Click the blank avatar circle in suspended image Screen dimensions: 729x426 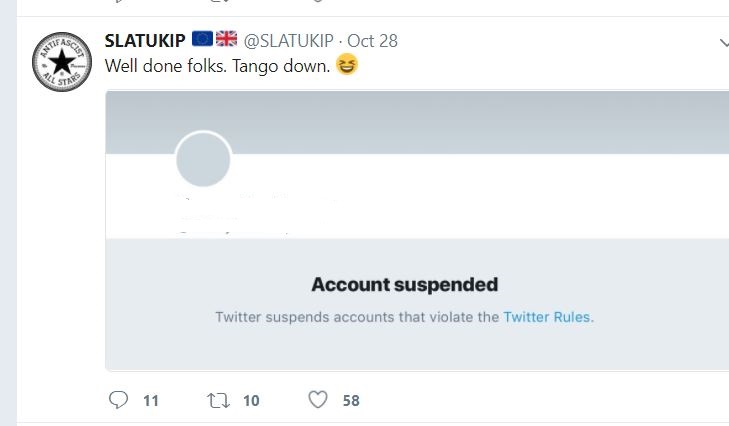203,160
